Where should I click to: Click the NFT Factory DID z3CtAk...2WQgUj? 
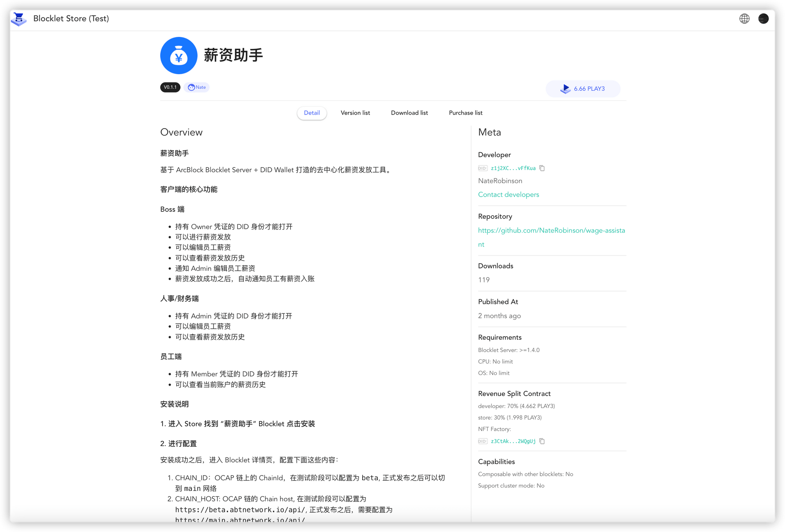pos(513,441)
